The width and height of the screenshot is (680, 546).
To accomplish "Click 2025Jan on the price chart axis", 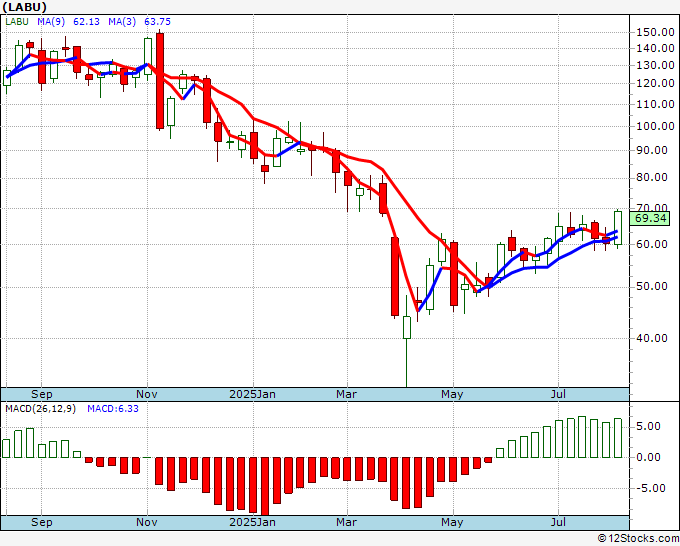I will point(252,394).
